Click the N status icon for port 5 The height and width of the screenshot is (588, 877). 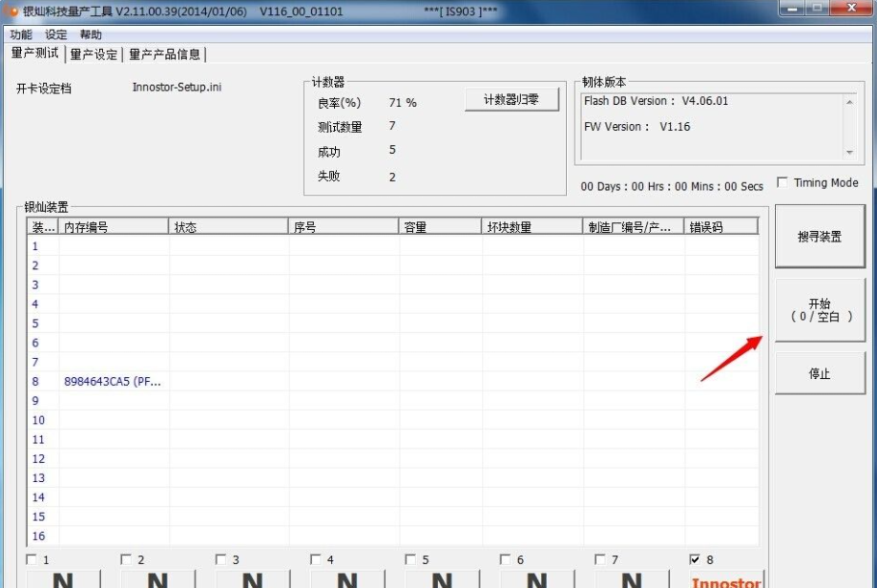tap(442, 578)
